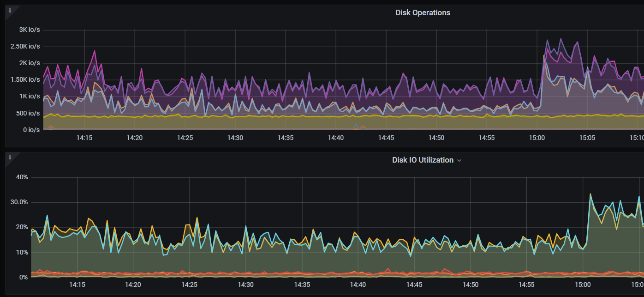644x297 pixels.
Task: Click the 15:00 tick in Disk Operations
Action: (537, 138)
